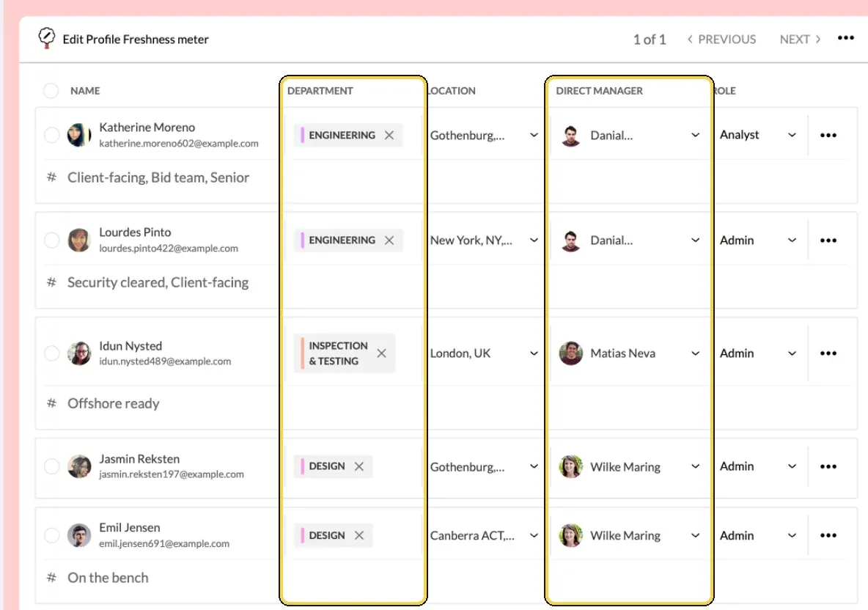
Task: Click the hashtag icon beside Offshore ready
Action: (x=51, y=403)
